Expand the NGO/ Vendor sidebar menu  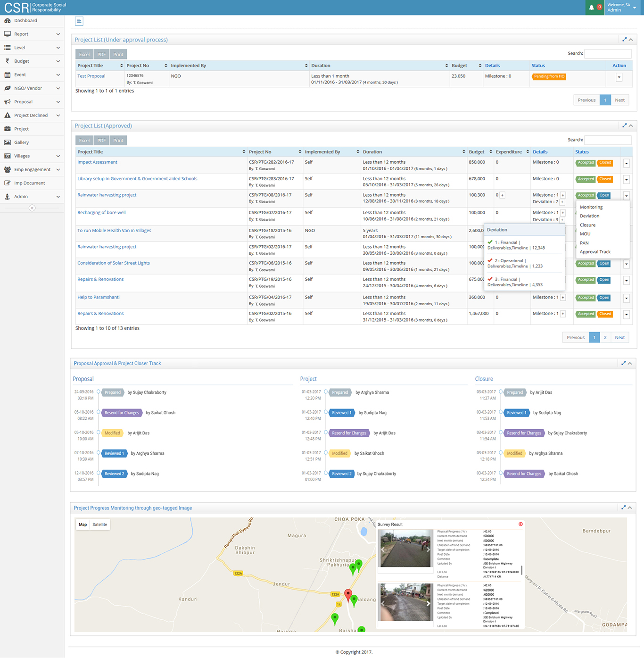point(32,88)
